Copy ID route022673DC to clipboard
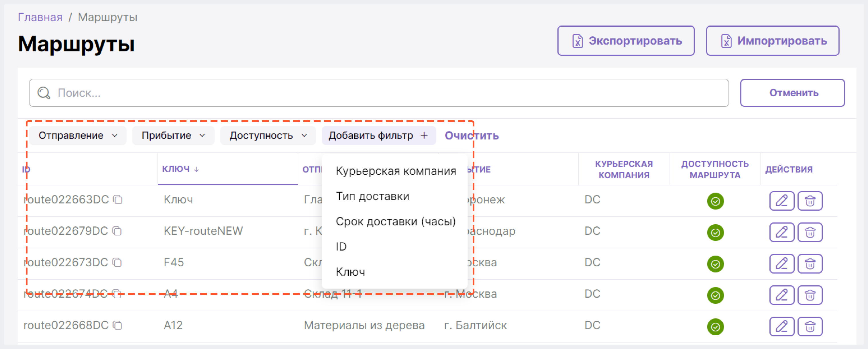 (x=117, y=262)
